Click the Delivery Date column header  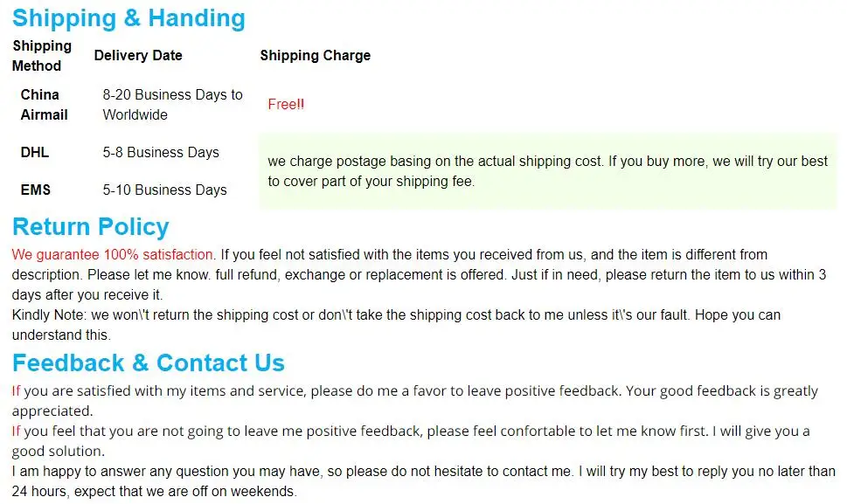(x=138, y=56)
